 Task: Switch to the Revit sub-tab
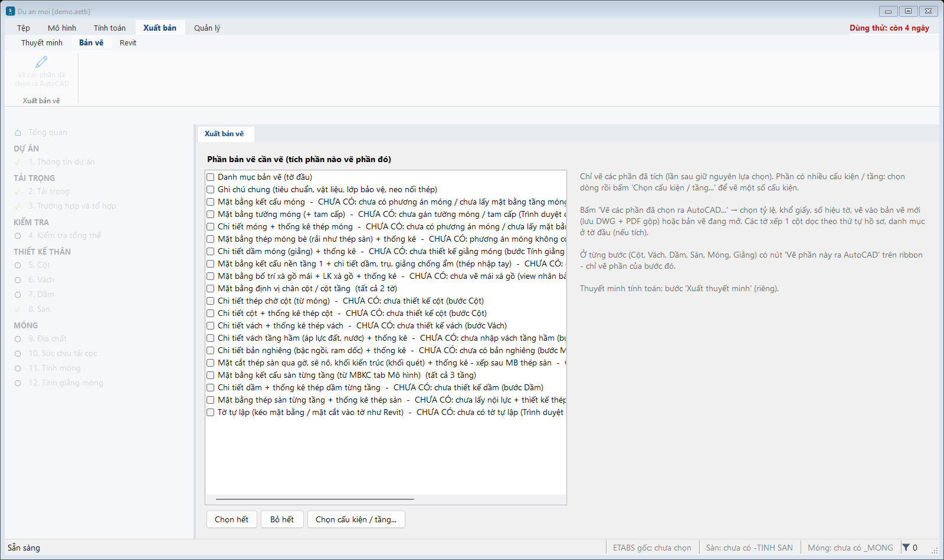(x=128, y=42)
